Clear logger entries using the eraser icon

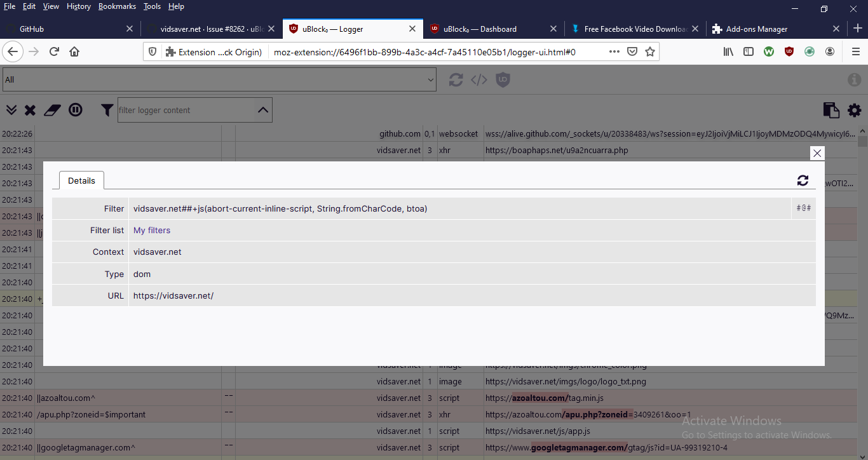click(x=51, y=110)
